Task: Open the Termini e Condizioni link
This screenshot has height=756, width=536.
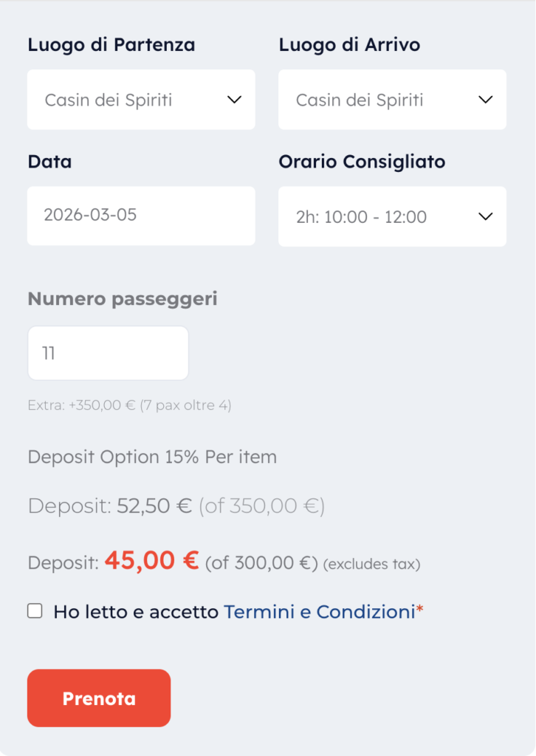Action: [319, 612]
